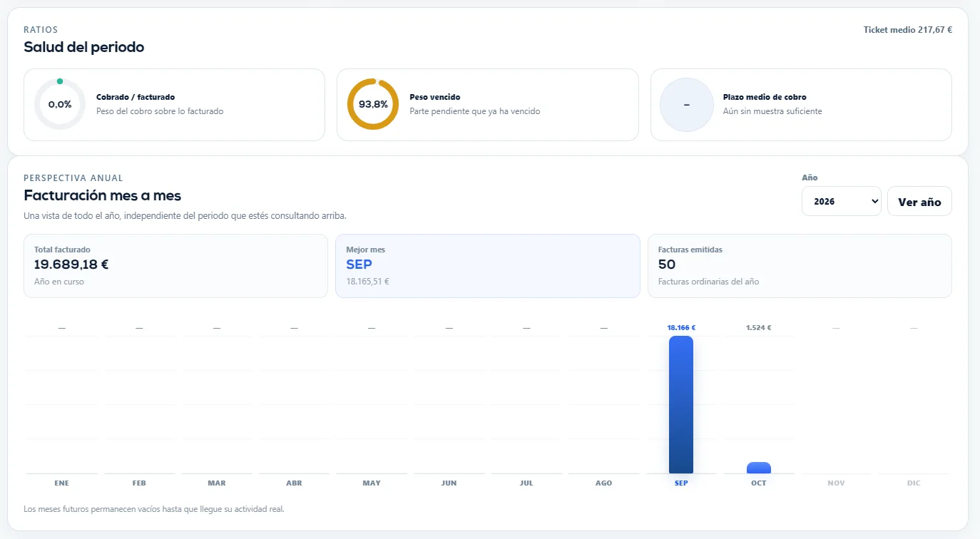Click the greyed DIC month label

(914, 483)
